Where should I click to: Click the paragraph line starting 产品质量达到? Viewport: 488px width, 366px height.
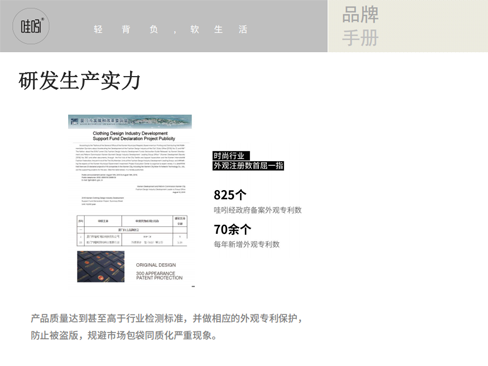(x=167, y=318)
